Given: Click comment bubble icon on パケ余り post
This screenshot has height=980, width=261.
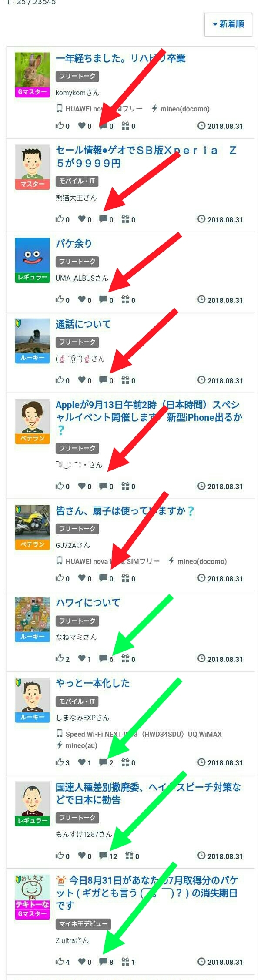Looking at the screenshot, I should 103,299.
